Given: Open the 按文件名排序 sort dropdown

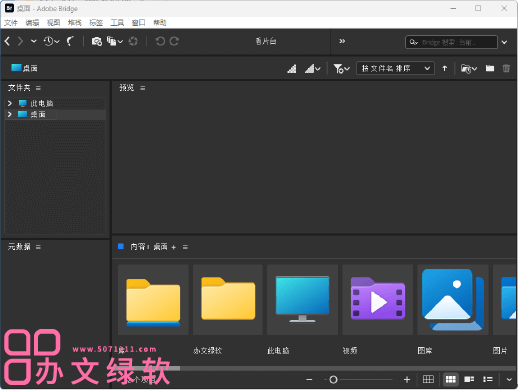Looking at the screenshot, I should click(x=395, y=68).
